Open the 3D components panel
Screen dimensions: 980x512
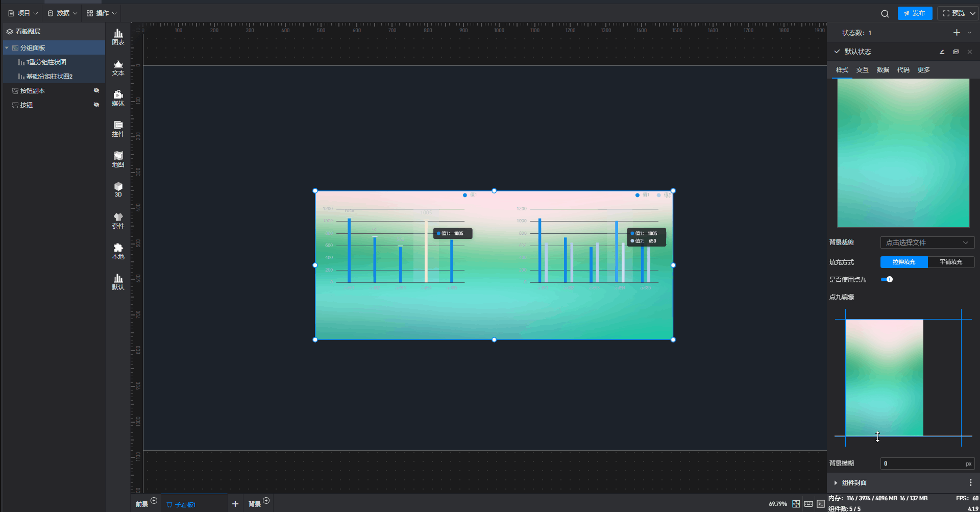point(118,189)
